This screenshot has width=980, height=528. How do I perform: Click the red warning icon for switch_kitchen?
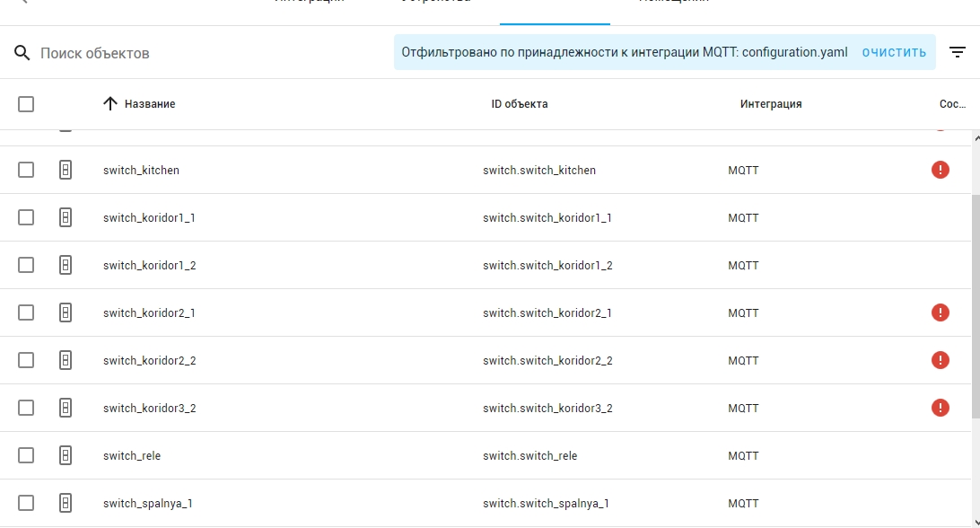click(940, 170)
